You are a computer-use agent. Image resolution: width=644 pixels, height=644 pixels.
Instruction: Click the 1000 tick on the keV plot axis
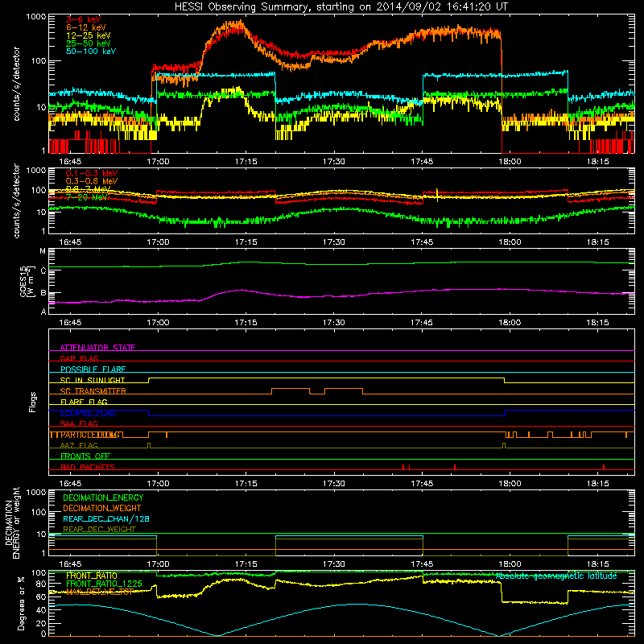pos(36,17)
